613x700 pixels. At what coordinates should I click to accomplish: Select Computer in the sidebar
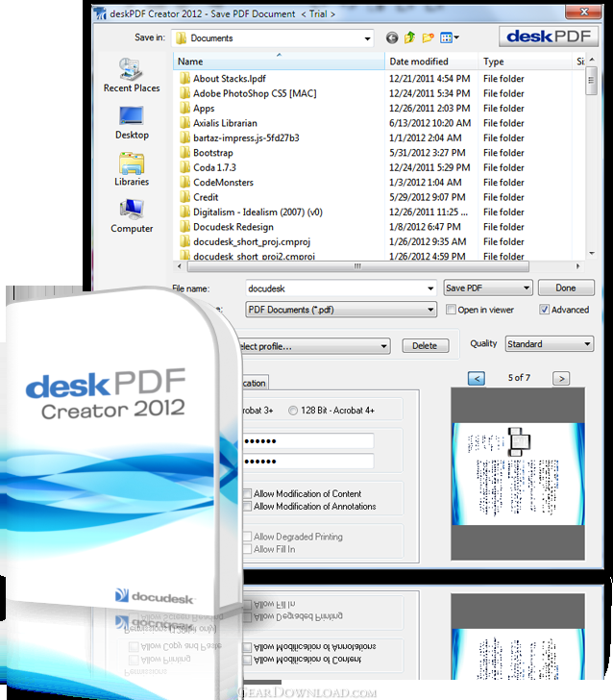tap(132, 215)
